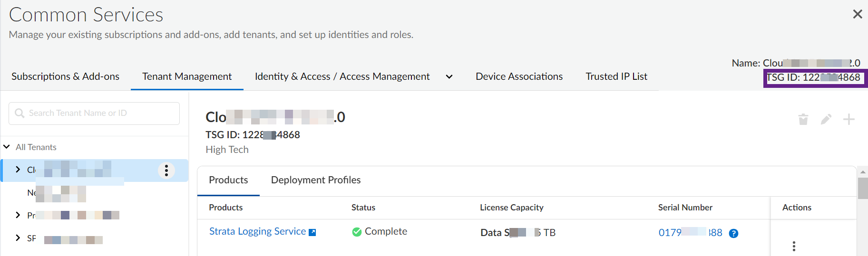Image resolution: width=868 pixels, height=256 pixels.
Task: Click the blue serial number link
Action: [690, 232]
